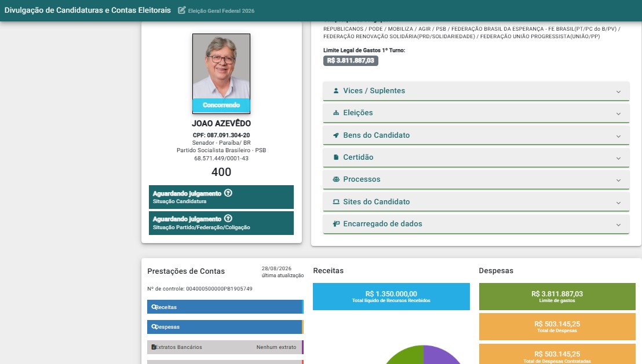Screen dimensions: 642x364
Task: Click the green Limite de gastos box
Action: tap(557, 296)
